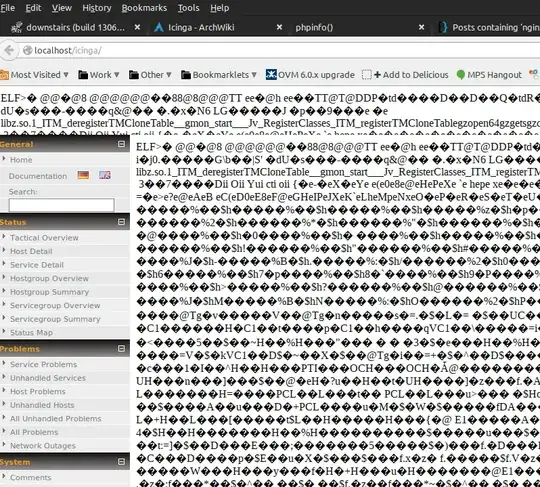The height and width of the screenshot is (487, 540).
Task: Open Unhandled Services
Action: coord(48,378)
